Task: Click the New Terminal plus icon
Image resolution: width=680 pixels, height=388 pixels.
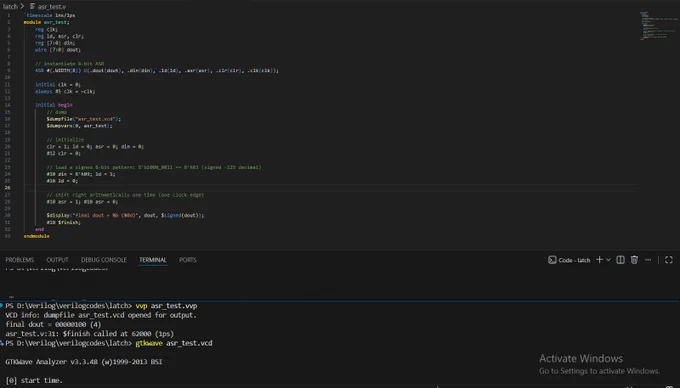Action: coord(599,260)
